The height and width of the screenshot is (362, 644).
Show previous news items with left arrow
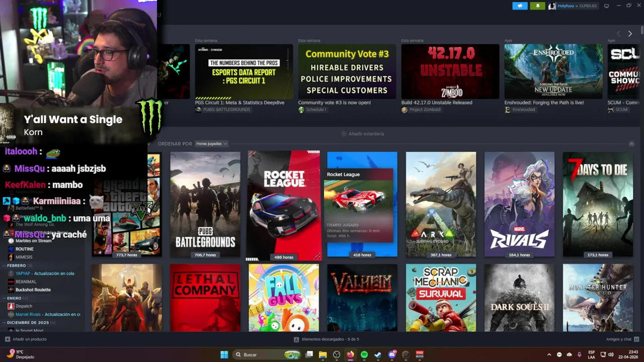click(618, 34)
